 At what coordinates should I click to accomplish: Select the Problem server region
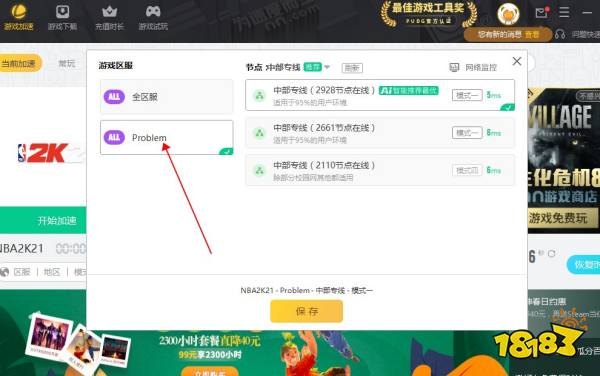(166, 137)
